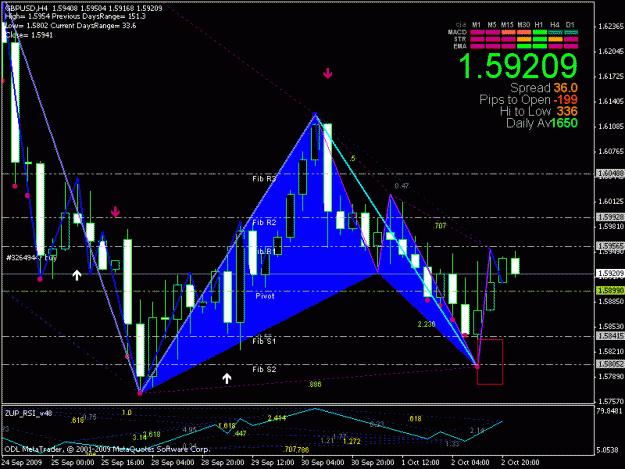Image resolution: width=625 pixels, height=469 pixels.
Task: Click the 2 Oct 20:00 time label
Action: [x=520, y=463]
